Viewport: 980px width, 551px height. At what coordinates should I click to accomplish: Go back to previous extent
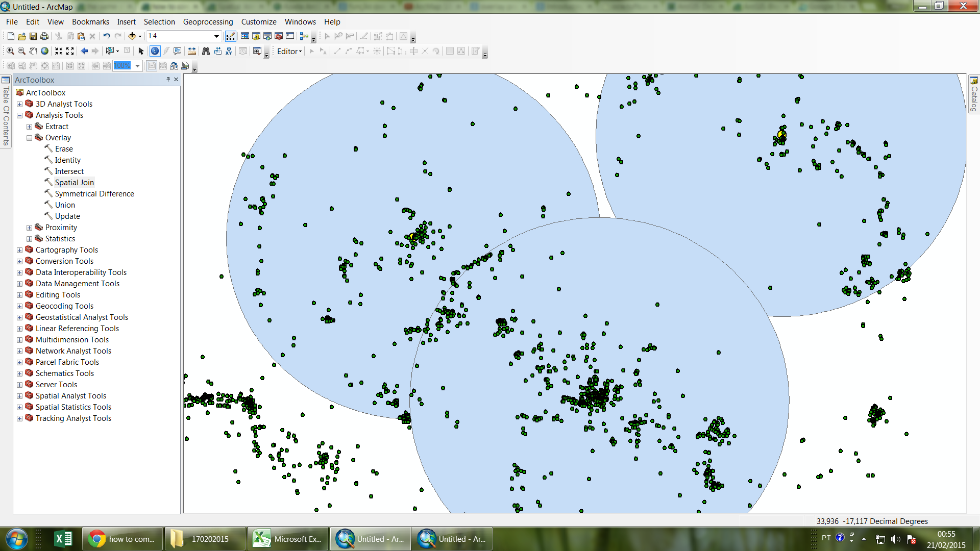[84, 51]
